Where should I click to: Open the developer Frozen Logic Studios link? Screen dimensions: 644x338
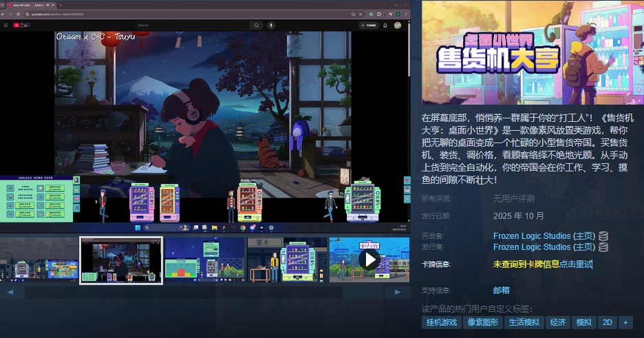532,236
